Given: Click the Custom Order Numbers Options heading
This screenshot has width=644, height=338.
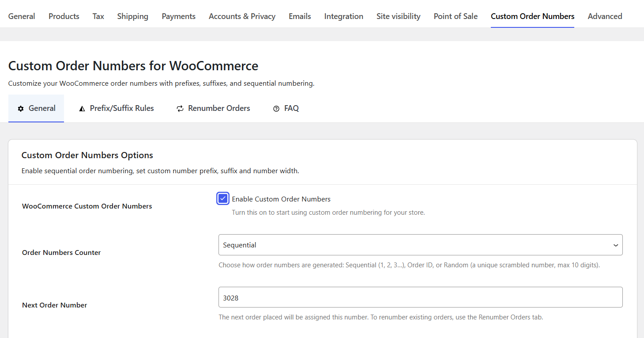Looking at the screenshot, I should point(87,155).
